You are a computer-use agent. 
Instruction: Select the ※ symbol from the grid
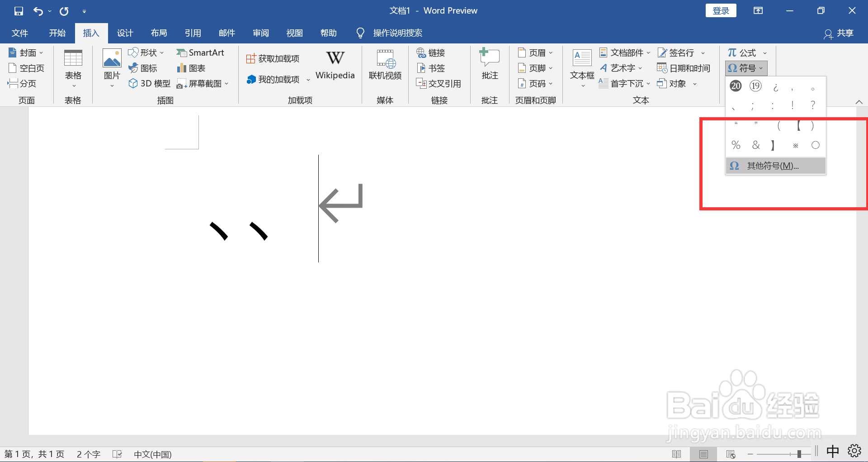point(795,145)
